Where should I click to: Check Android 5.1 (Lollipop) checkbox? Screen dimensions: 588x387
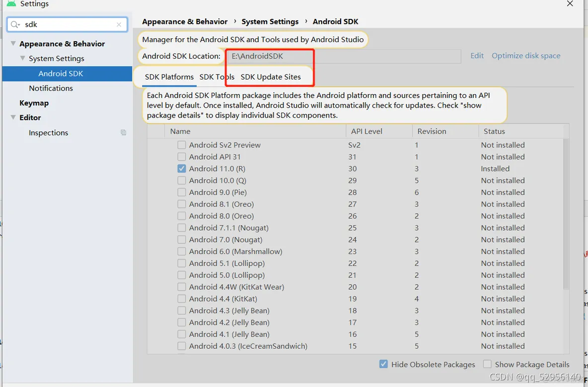coord(181,263)
